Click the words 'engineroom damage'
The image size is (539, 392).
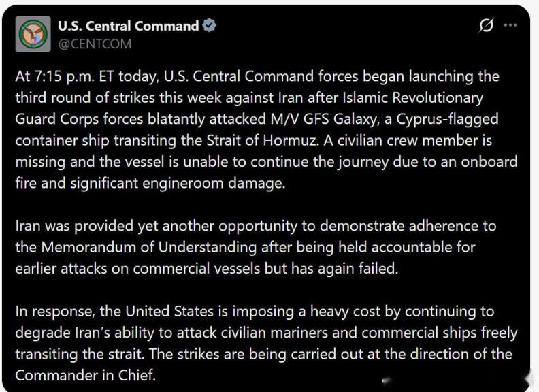tap(213, 183)
